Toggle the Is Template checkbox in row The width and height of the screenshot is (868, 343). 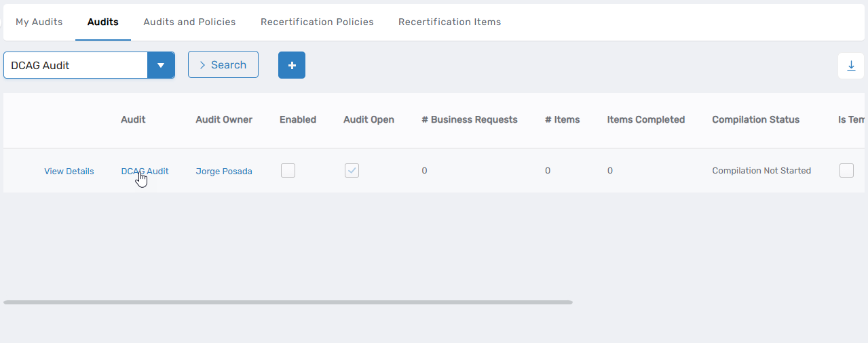click(x=846, y=171)
